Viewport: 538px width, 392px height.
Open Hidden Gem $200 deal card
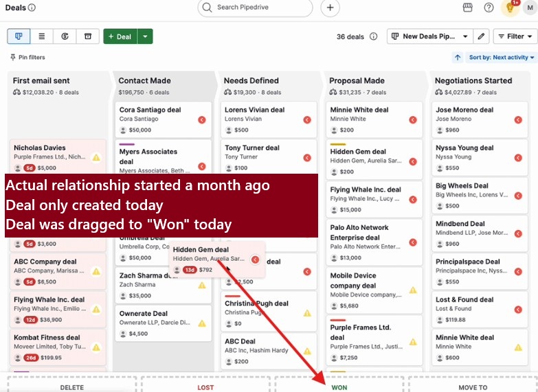374,160
